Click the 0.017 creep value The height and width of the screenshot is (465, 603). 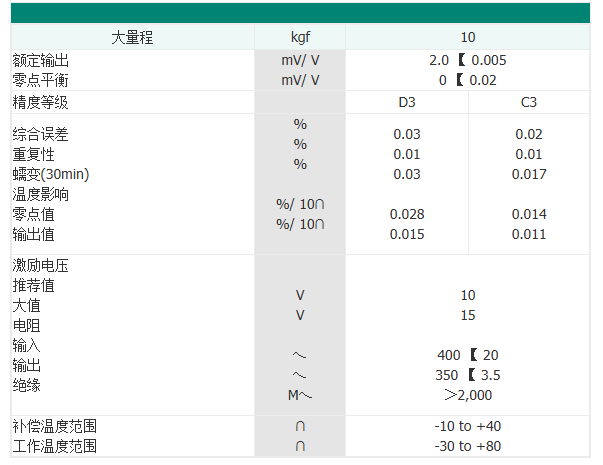coord(529,174)
